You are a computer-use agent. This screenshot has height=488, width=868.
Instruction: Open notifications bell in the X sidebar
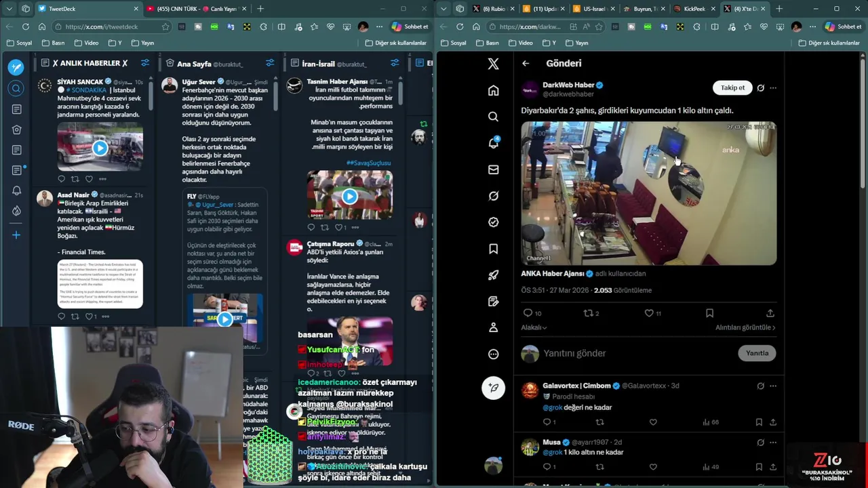pyautogui.click(x=493, y=143)
